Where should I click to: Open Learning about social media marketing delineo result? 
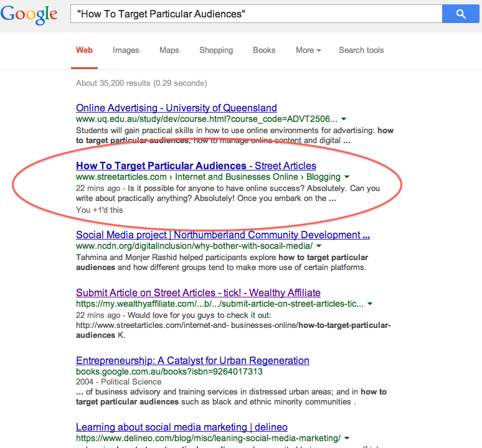point(182,427)
